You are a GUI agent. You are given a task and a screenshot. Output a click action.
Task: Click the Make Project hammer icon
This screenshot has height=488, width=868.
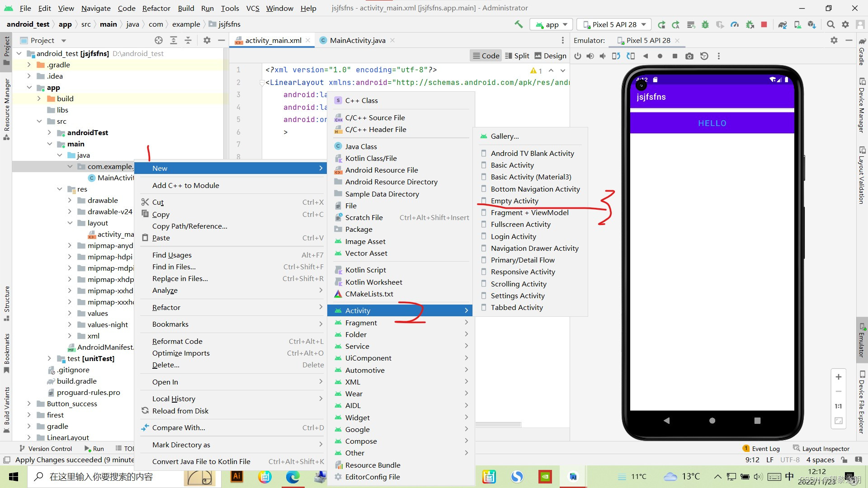(519, 24)
